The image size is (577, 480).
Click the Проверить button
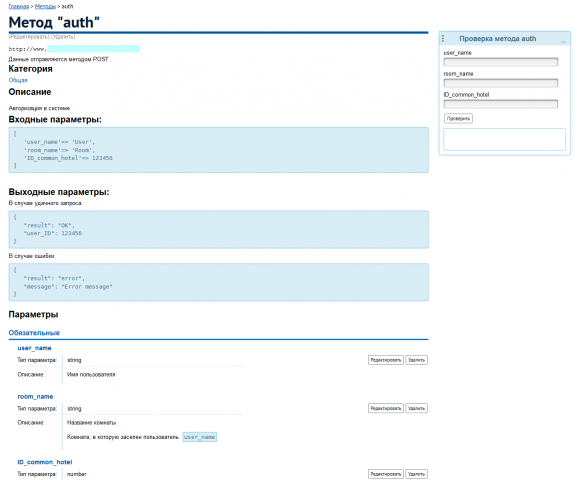click(458, 119)
